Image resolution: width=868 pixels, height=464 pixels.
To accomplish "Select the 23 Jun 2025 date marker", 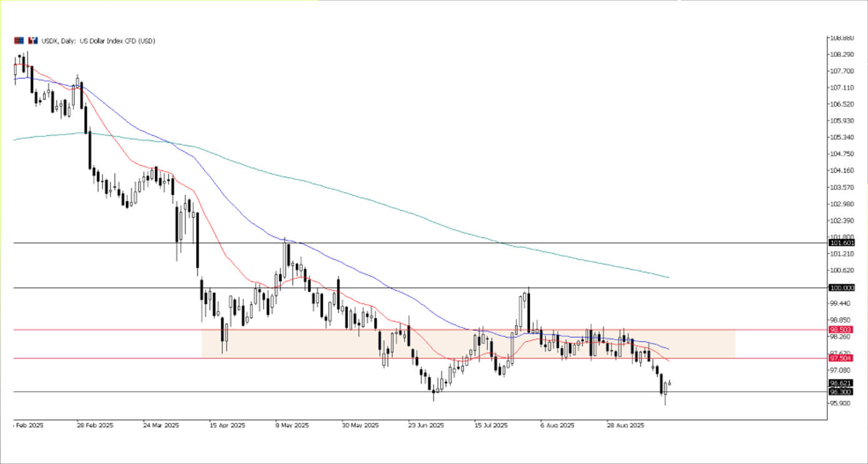I will (426, 425).
